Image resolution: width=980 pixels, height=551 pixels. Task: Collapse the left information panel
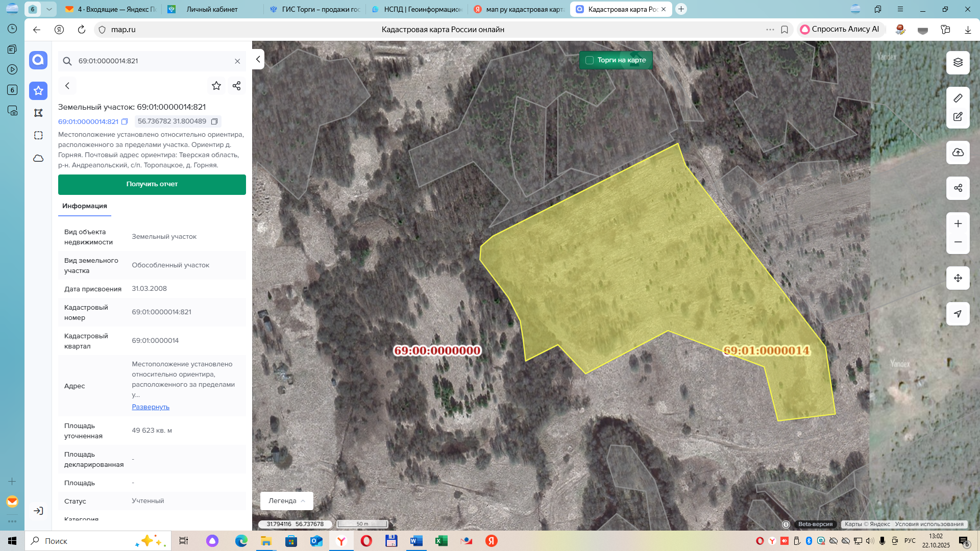[x=258, y=59]
